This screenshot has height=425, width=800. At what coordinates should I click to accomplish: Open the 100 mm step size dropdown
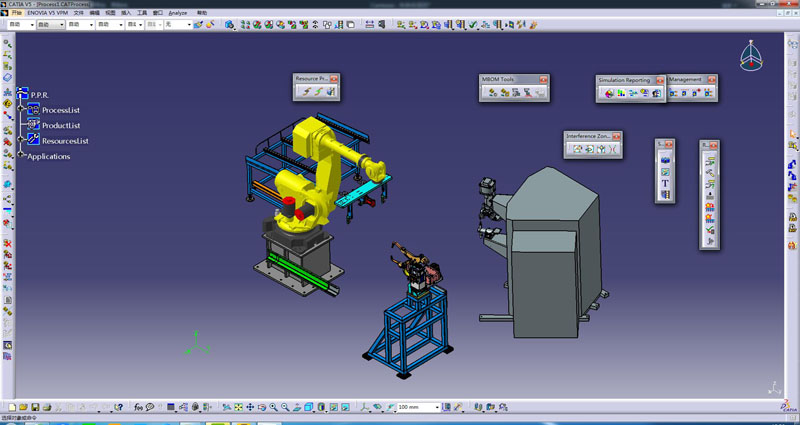[437, 407]
